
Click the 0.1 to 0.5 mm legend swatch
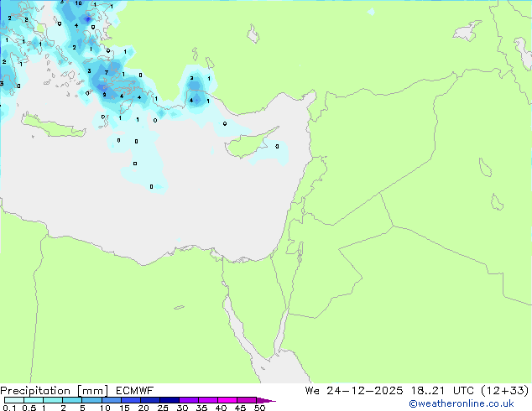pyautogui.click(x=14, y=400)
